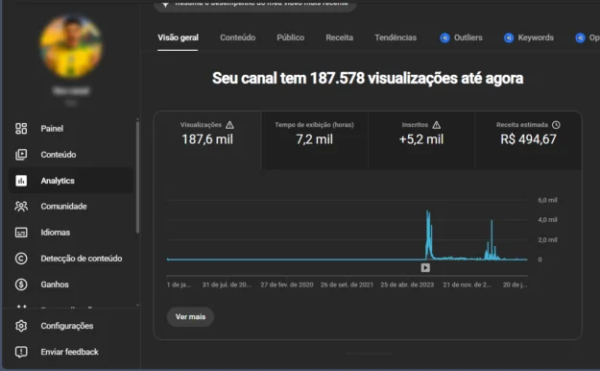Click the Ganhos dollar icon

click(21, 285)
